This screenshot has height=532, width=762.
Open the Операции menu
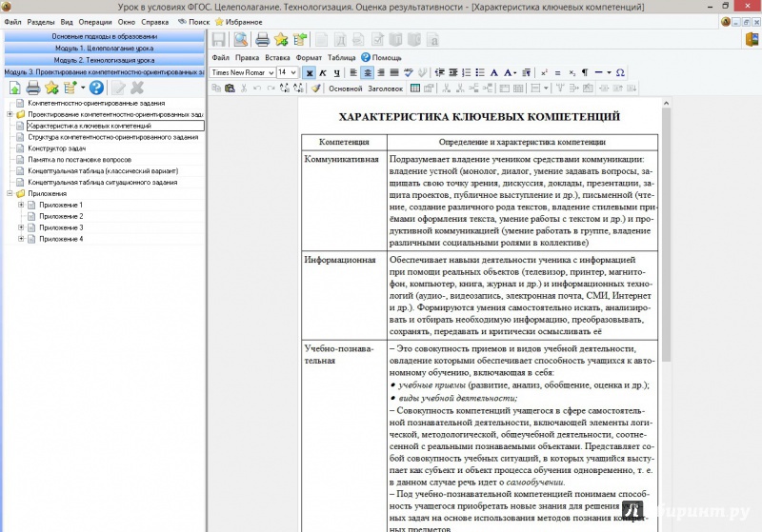(95, 22)
